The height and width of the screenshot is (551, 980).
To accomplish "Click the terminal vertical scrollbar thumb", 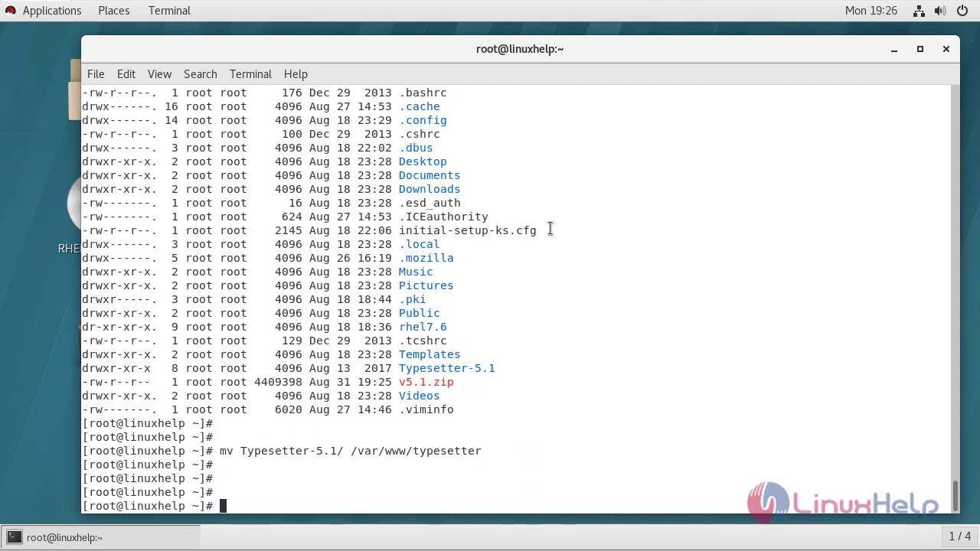I will tap(955, 495).
